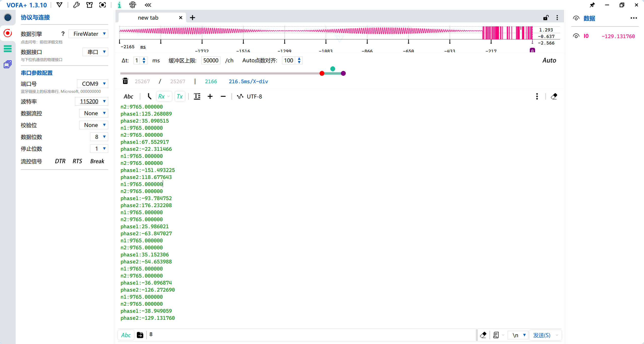Click the fingerprint icon in title bar
The height and width of the screenshot is (344, 644).
[x=133, y=5]
